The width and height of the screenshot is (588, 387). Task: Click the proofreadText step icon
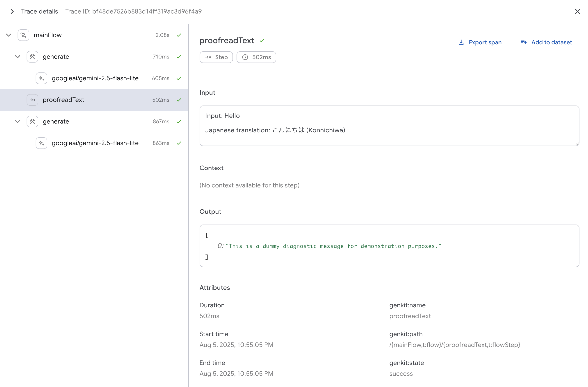pos(32,100)
